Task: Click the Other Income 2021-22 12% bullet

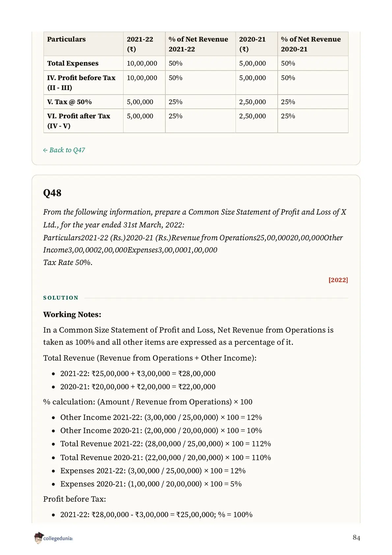Action: pos(161,418)
